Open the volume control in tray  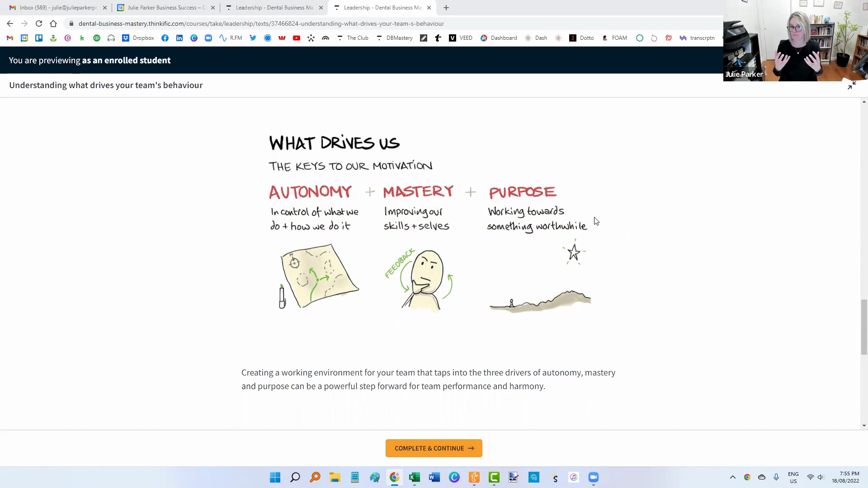821,477
